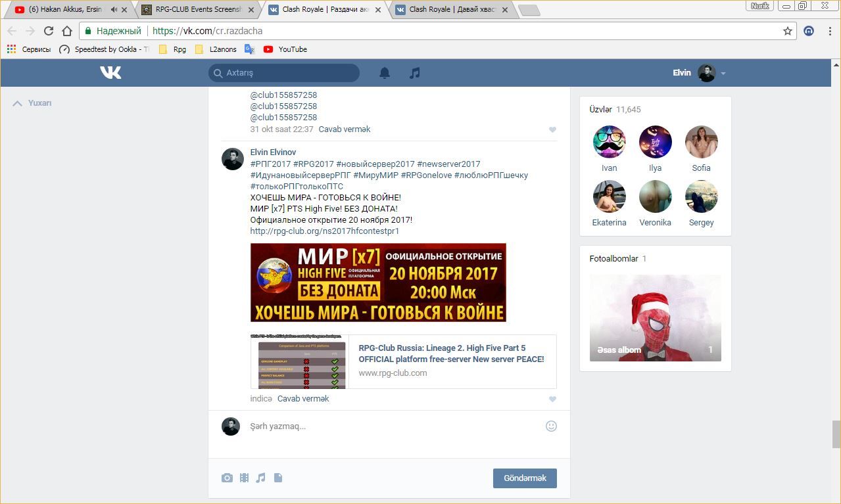Image resolution: width=841 pixels, height=504 pixels.
Task: Open the music note icon in header
Action: point(414,73)
